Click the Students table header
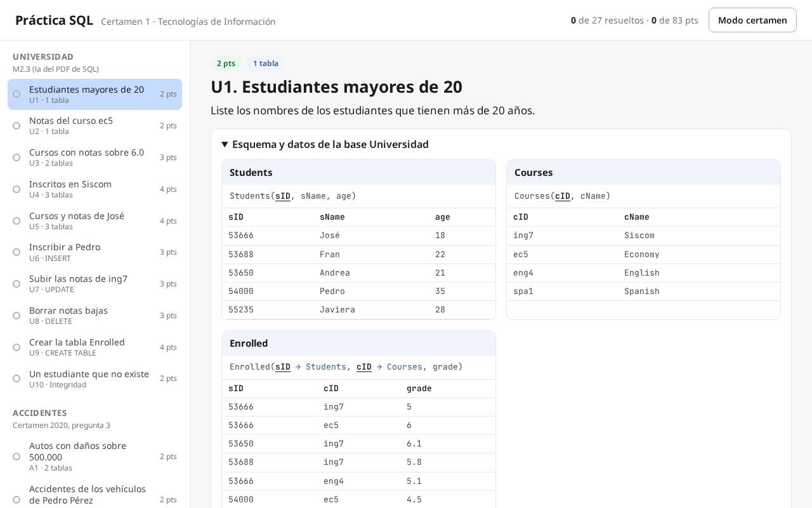The image size is (812, 508). 358,173
